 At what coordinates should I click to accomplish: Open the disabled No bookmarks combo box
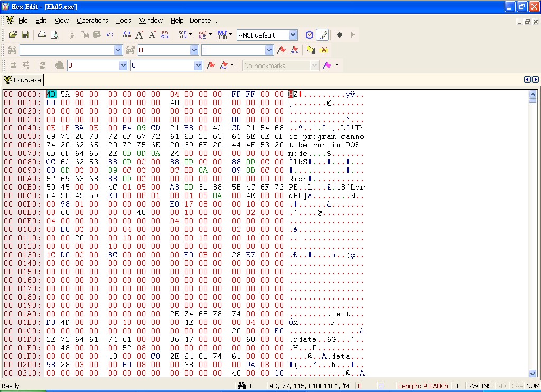coord(280,66)
